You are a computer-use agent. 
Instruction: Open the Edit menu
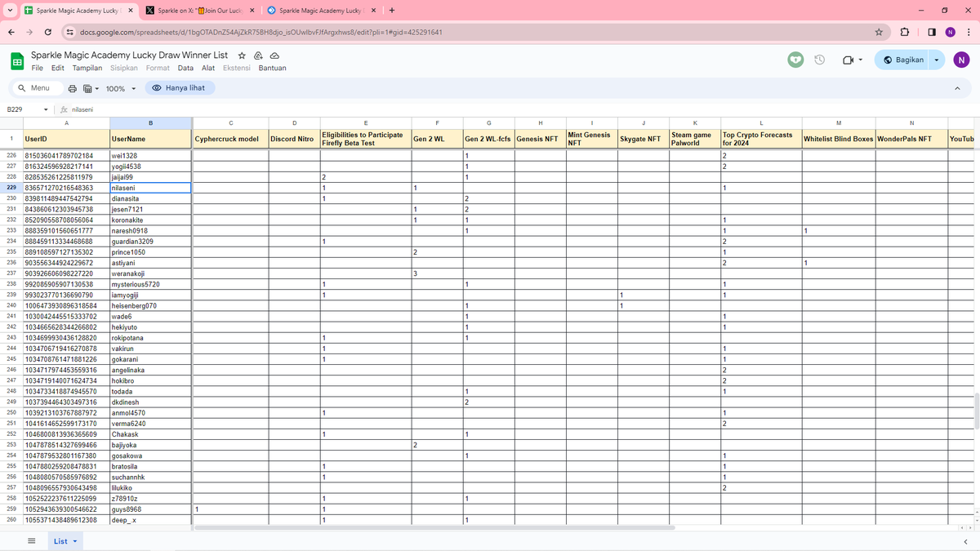point(58,68)
